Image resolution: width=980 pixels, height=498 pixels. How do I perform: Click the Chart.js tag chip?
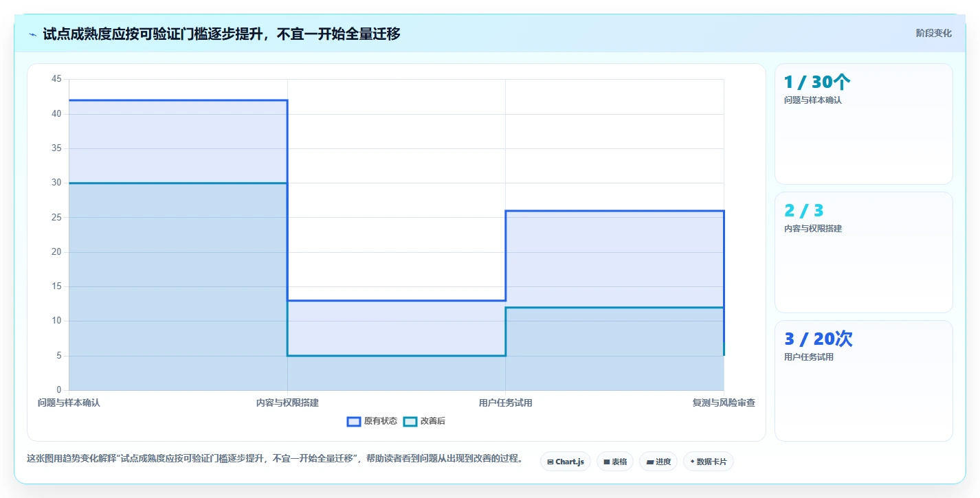coord(566,462)
